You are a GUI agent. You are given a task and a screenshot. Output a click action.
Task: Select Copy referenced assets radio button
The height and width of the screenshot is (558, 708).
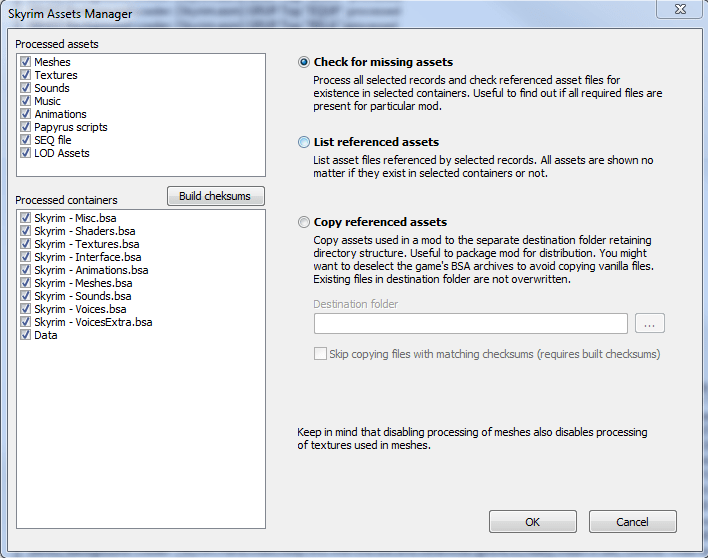click(304, 222)
